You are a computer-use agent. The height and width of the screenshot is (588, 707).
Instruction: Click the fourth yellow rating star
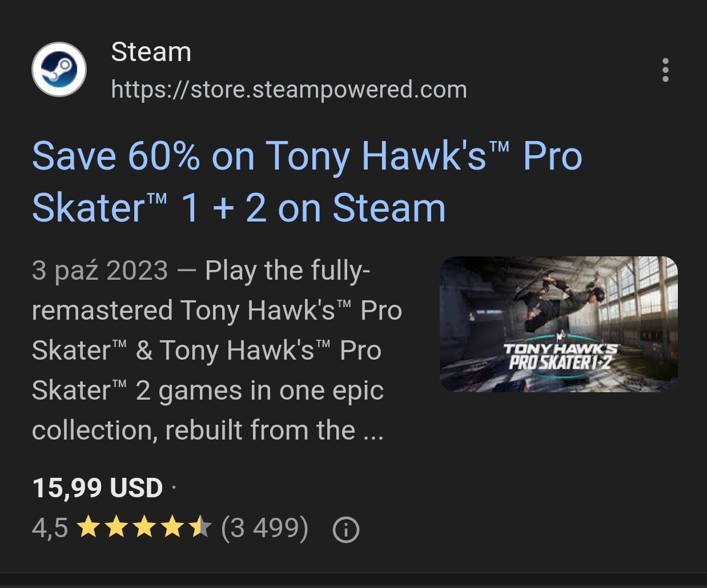(x=172, y=527)
